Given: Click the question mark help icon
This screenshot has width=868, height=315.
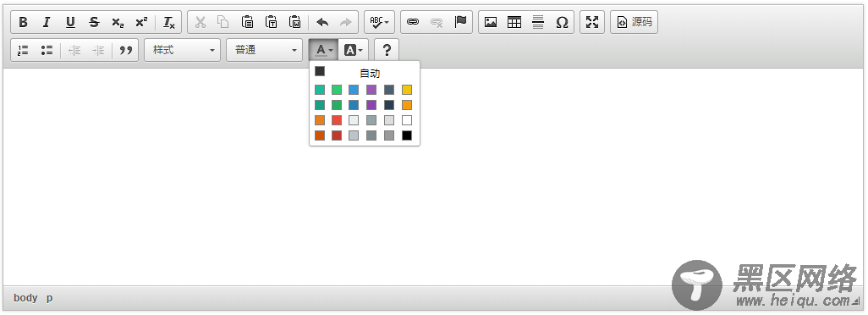Looking at the screenshot, I should click(x=387, y=50).
